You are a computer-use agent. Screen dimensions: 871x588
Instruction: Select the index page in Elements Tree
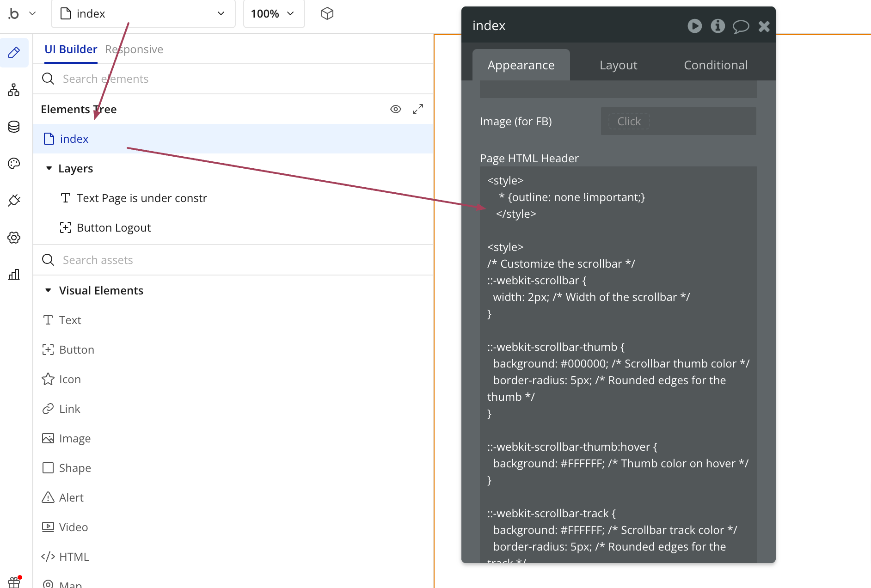pyautogui.click(x=233, y=139)
